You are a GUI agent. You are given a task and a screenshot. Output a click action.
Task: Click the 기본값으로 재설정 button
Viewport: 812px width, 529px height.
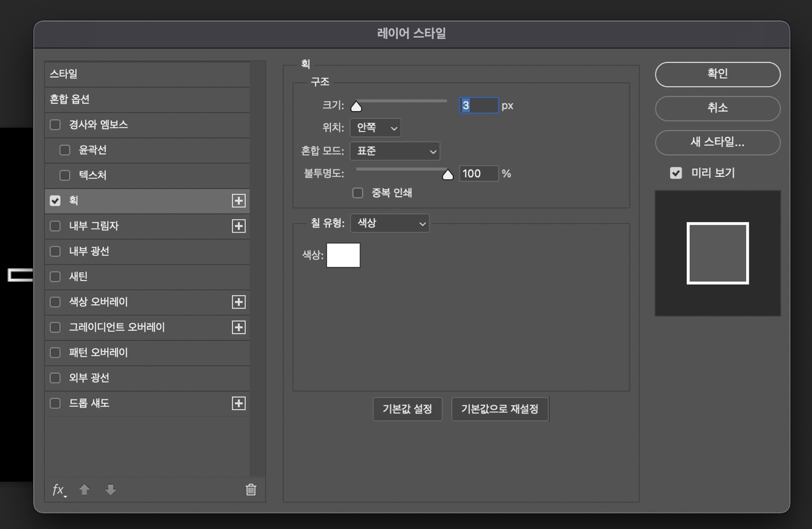point(500,409)
